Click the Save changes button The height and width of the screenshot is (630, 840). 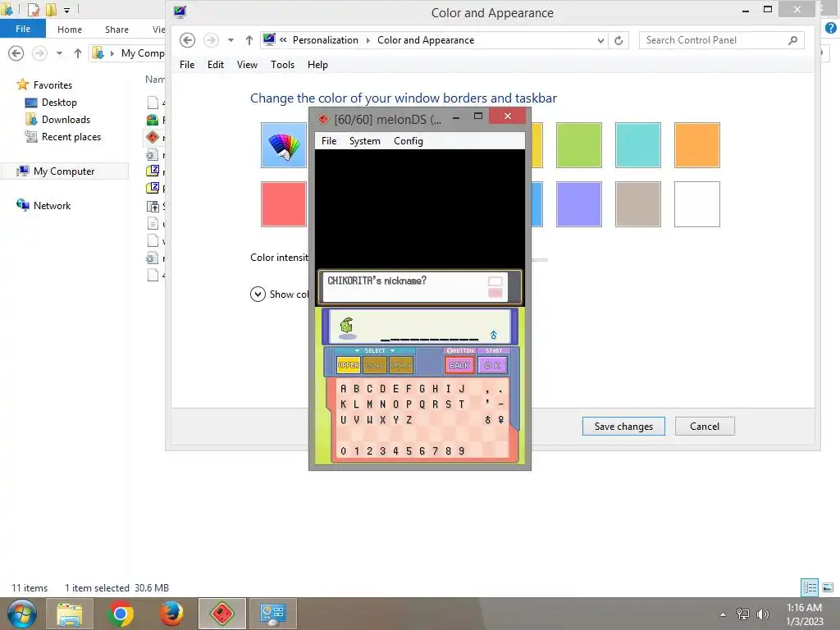coord(623,427)
